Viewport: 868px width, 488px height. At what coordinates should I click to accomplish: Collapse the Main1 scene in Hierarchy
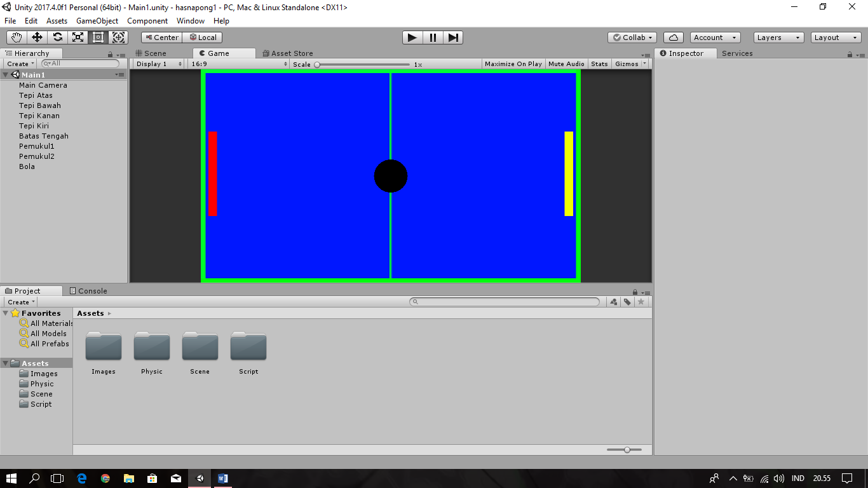tap(6, 75)
